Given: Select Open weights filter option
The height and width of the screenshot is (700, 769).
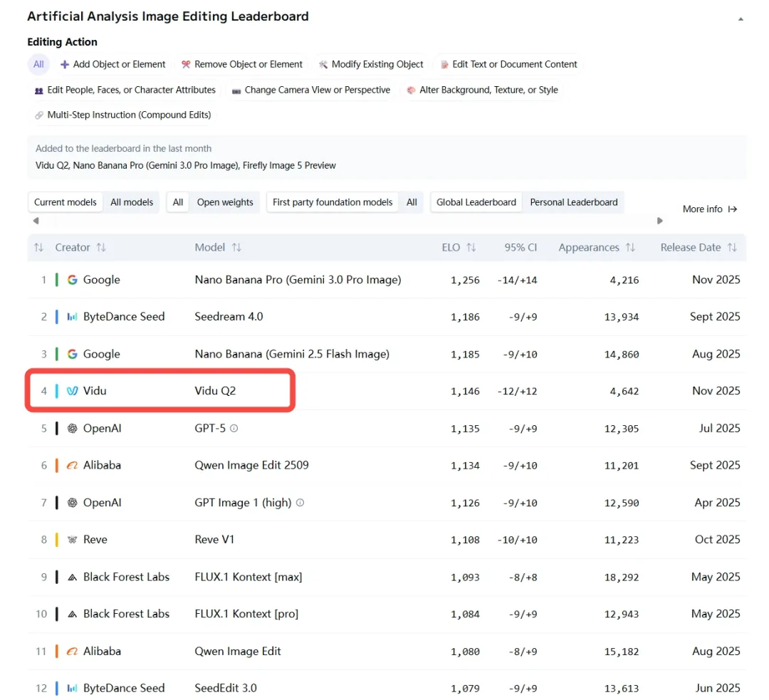Looking at the screenshot, I should (225, 202).
